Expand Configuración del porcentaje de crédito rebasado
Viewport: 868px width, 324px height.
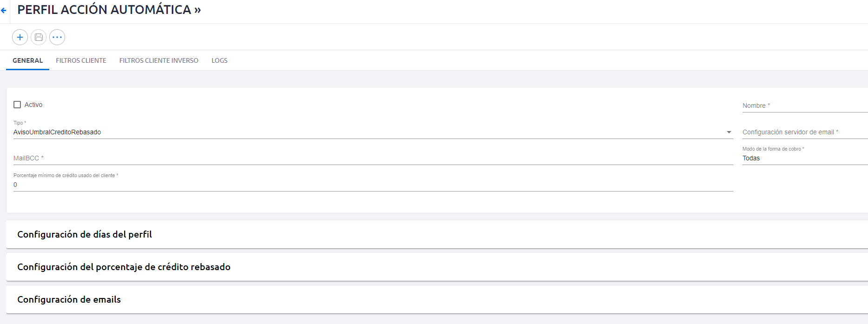tap(437, 267)
